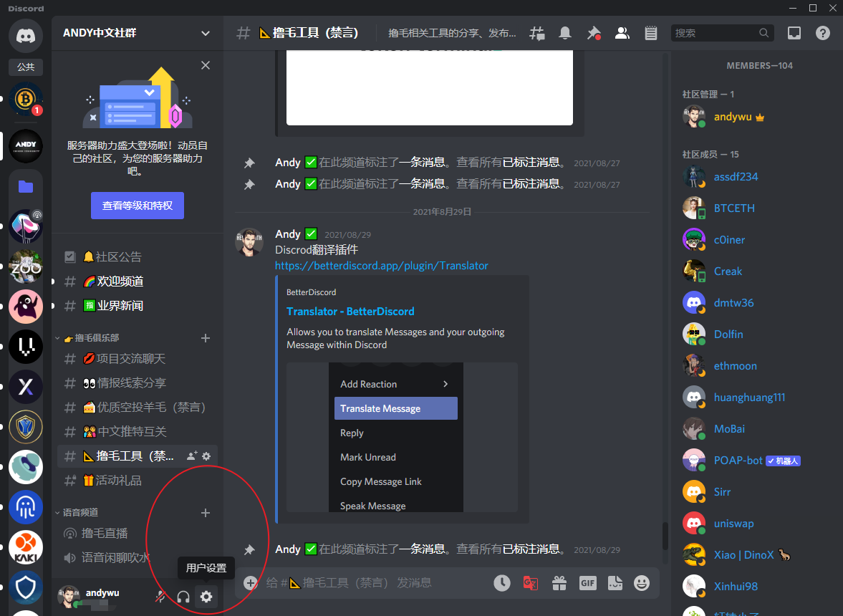Image resolution: width=843 pixels, height=616 pixels.
Task: Open the clock icon in message bar
Action: 501,583
